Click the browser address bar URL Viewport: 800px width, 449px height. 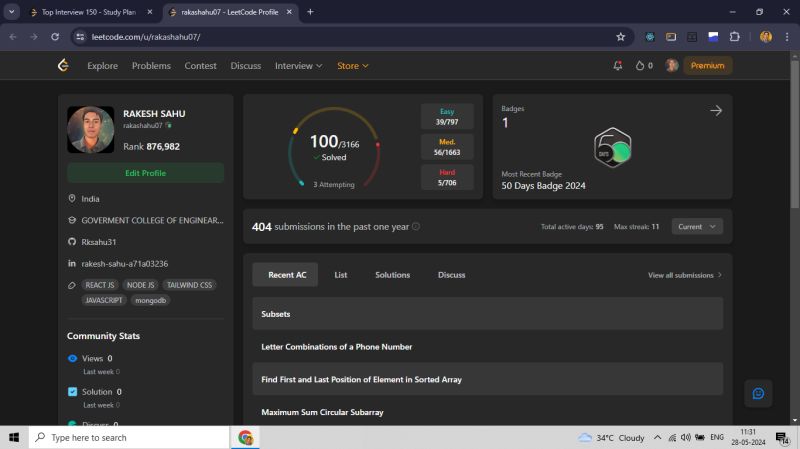coord(145,37)
